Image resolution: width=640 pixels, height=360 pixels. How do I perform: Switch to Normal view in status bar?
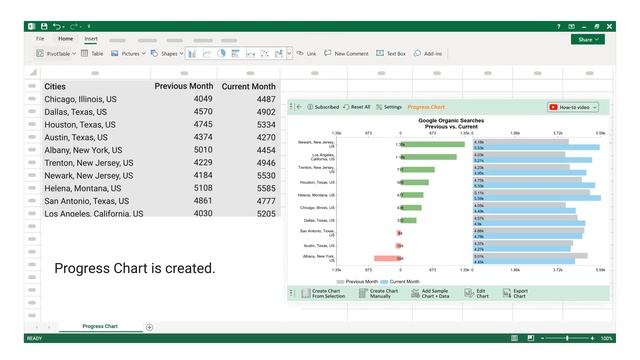point(514,338)
